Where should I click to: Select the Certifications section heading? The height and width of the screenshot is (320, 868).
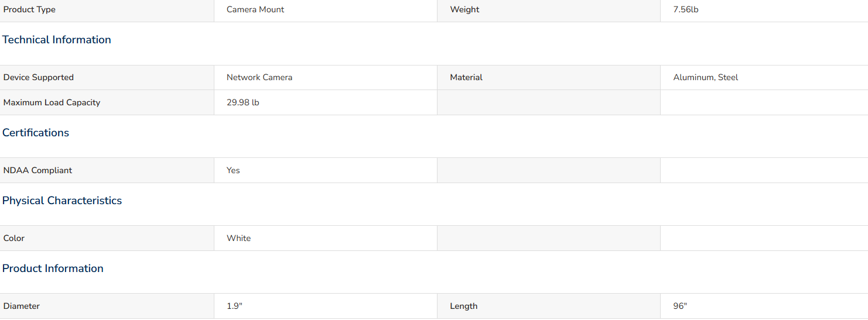pos(36,133)
